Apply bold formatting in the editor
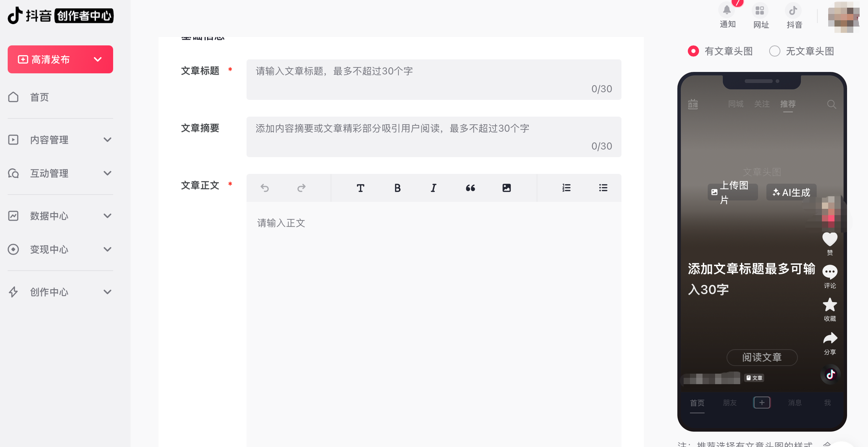This screenshot has height=447, width=868. click(397, 188)
